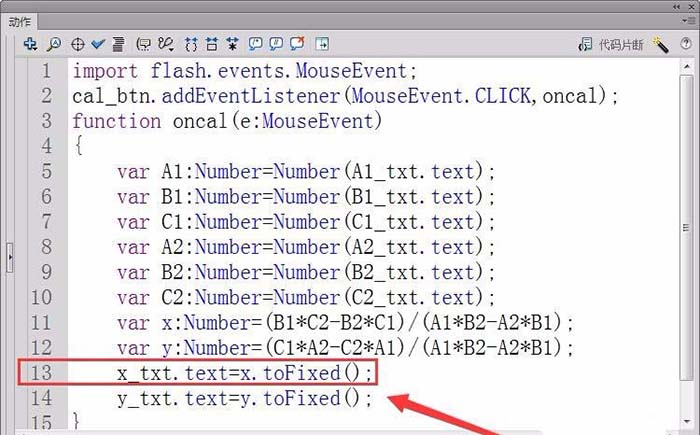Open the debug options menu
The height and width of the screenshot is (435, 700).
(x=166, y=44)
